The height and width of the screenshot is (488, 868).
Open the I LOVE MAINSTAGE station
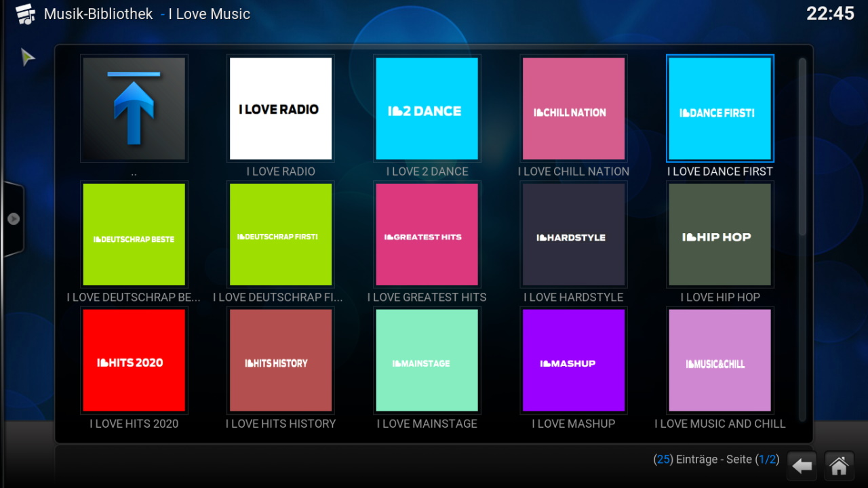click(x=427, y=360)
